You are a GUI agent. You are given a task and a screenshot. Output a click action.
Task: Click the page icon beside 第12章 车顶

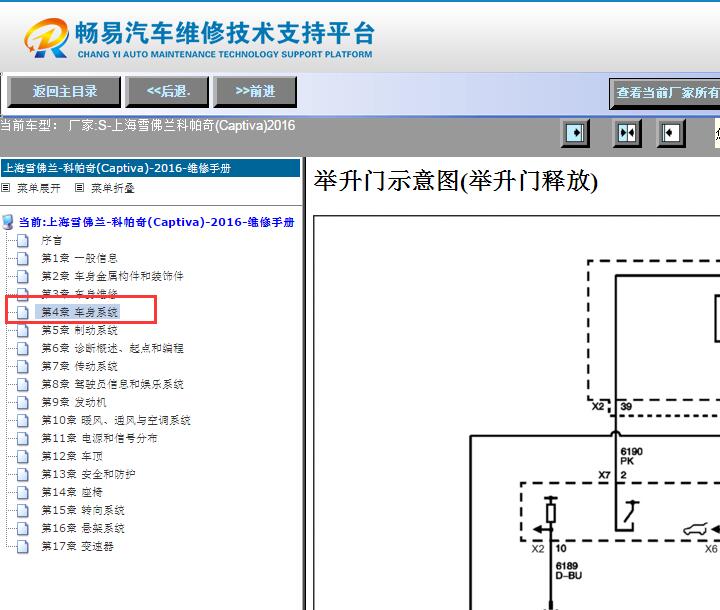(x=22, y=457)
